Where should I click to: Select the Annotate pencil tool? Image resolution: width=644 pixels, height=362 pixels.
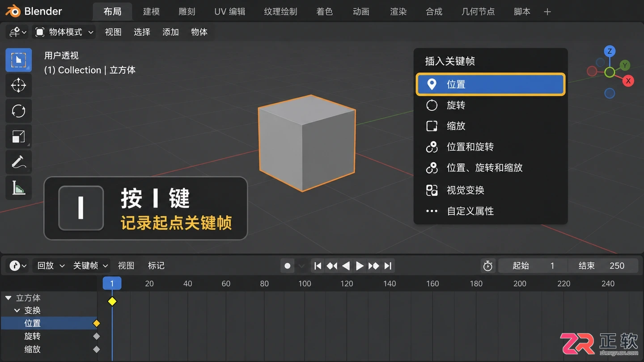click(x=18, y=162)
